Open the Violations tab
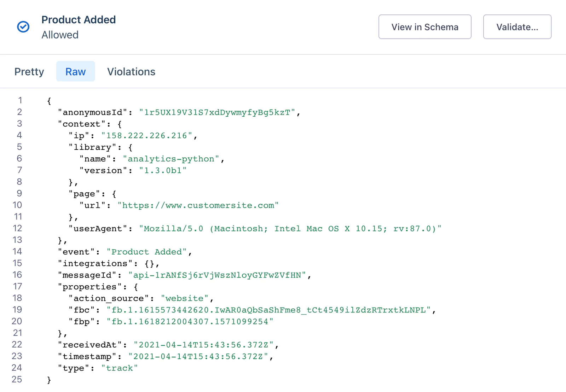566x392 pixels. pyautogui.click(x=131, y=71)
